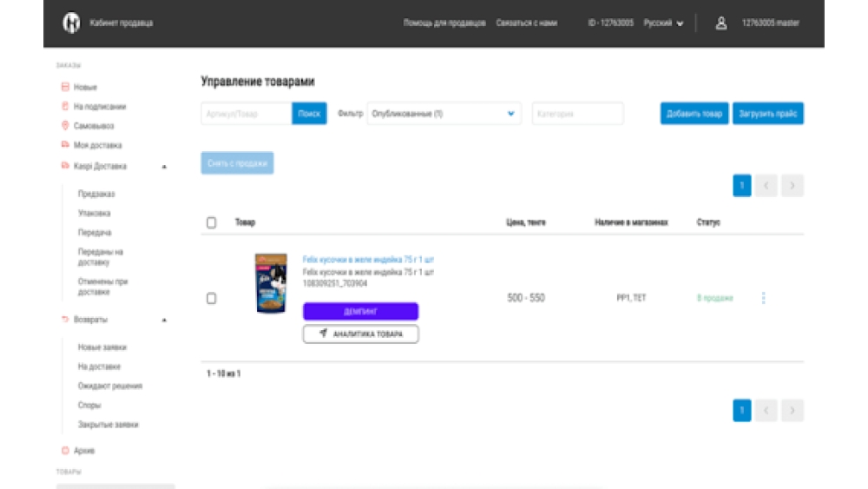Click the Поиск search button

pyautogui.click(x=309, y=114)
